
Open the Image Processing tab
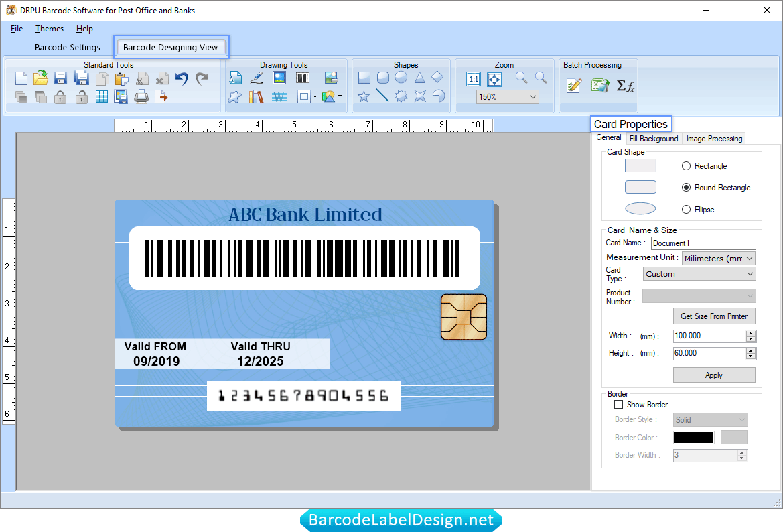(x=714, y=139)
